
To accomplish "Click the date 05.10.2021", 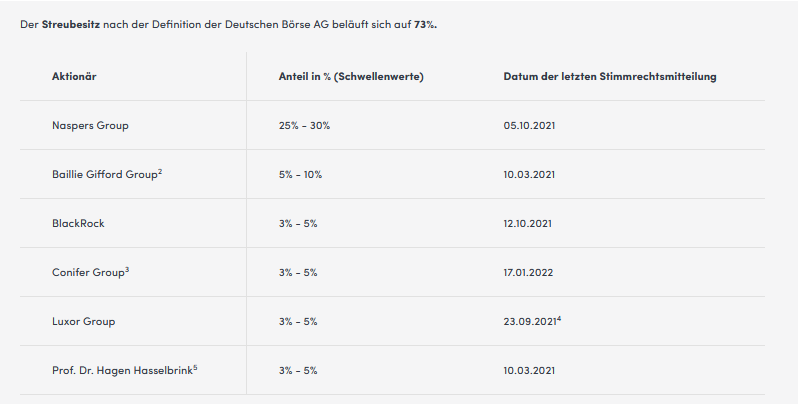I will tap(531, 126).
